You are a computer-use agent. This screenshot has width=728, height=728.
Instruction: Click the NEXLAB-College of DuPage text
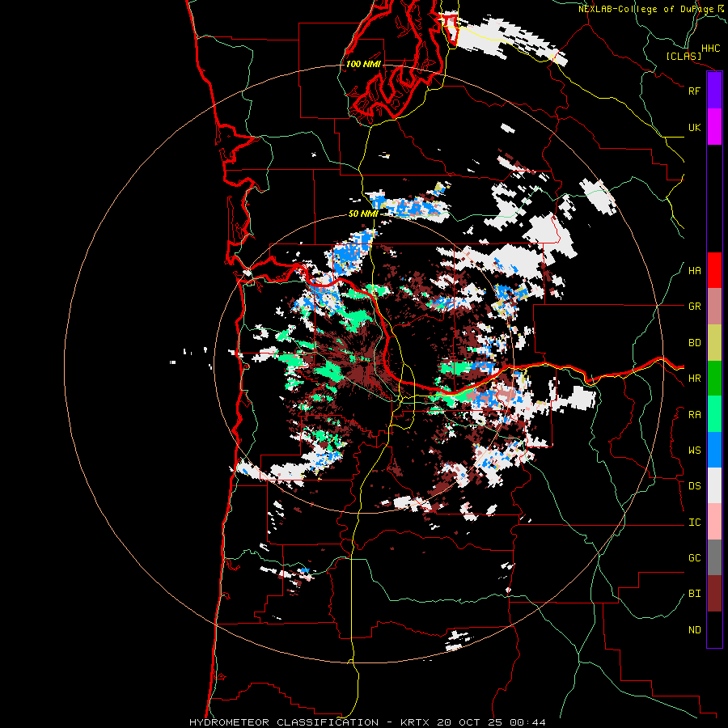pos(645,9)
